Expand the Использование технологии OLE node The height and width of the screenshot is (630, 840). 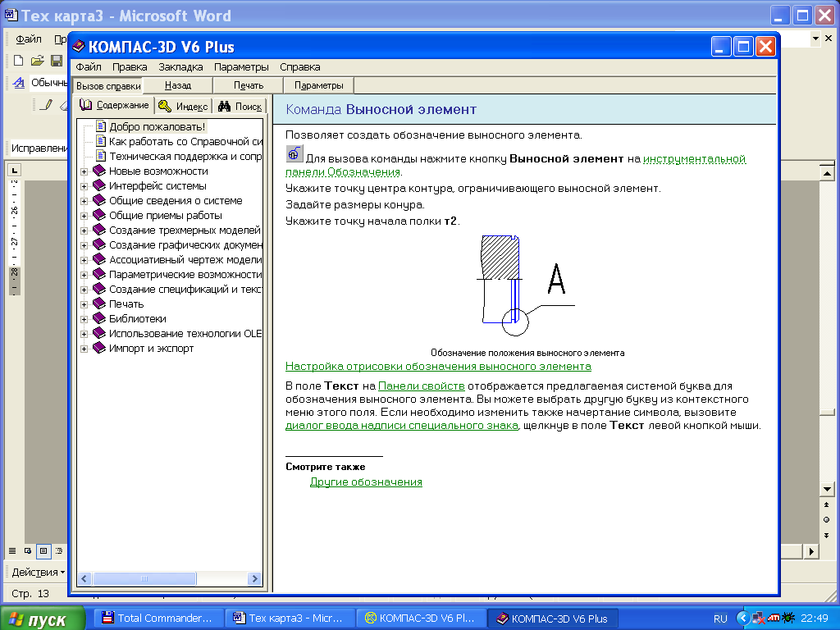(84, 335)
